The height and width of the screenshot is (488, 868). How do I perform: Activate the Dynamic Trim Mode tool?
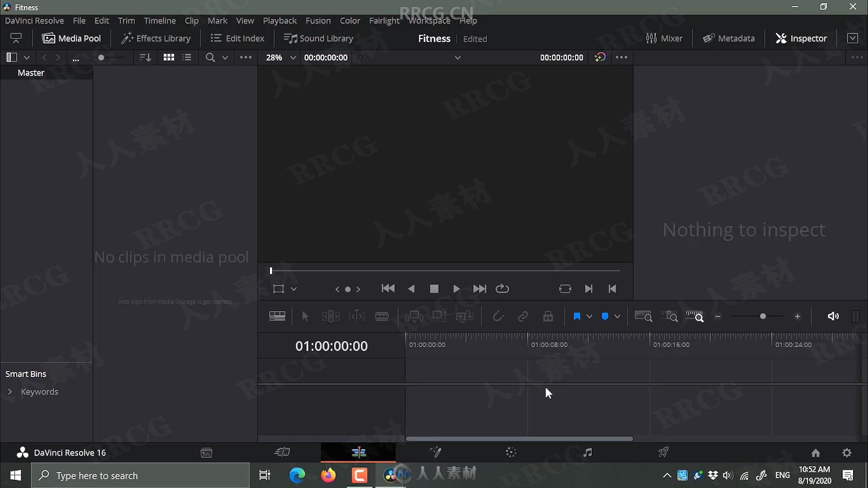coord(357,316)
